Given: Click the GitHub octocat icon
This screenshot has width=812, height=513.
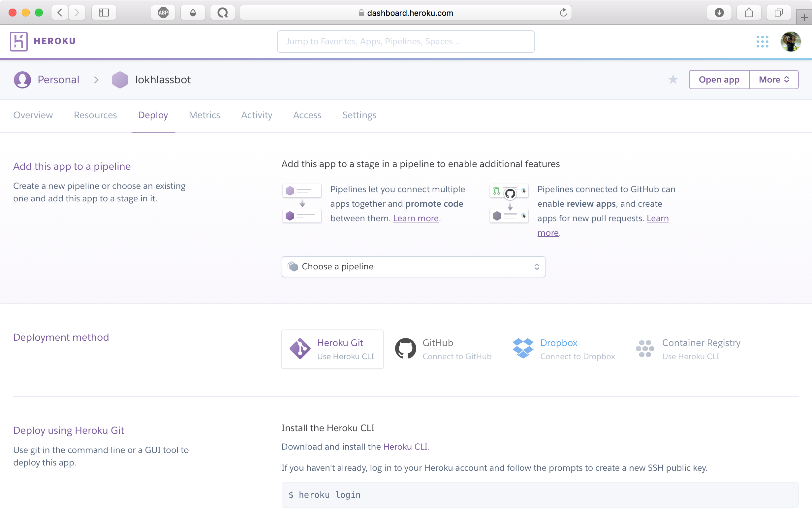Looking at the screenshot, I should pos(405,349).
